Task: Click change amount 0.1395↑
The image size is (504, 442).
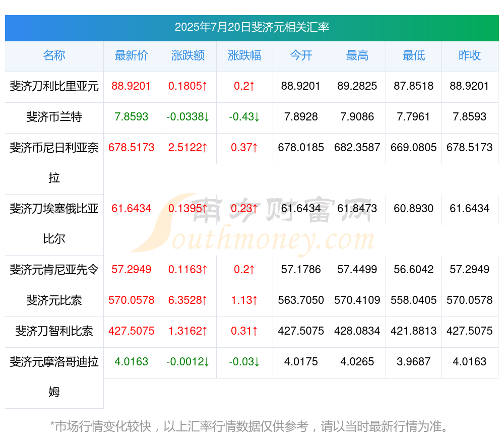Action: coord(187,208)
